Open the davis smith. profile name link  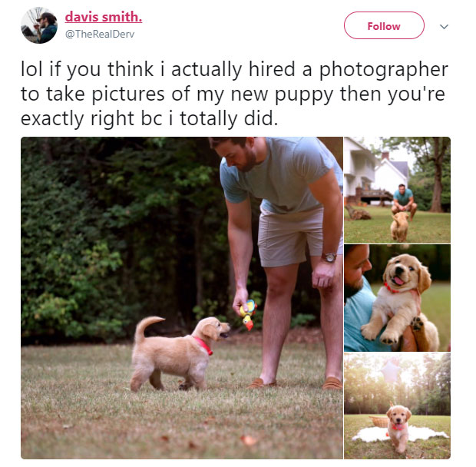(104, 17)
